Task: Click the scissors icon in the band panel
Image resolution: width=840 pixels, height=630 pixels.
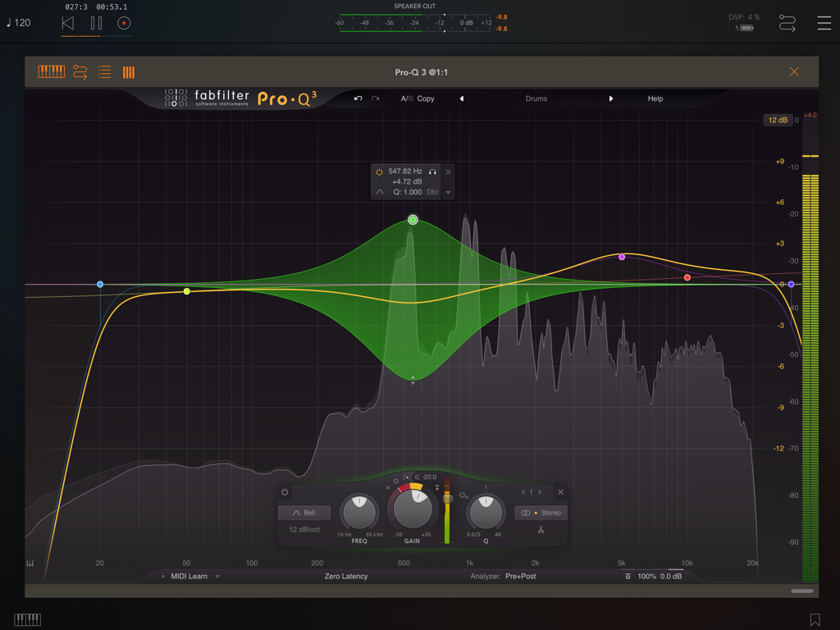Action: click(541, 531)
